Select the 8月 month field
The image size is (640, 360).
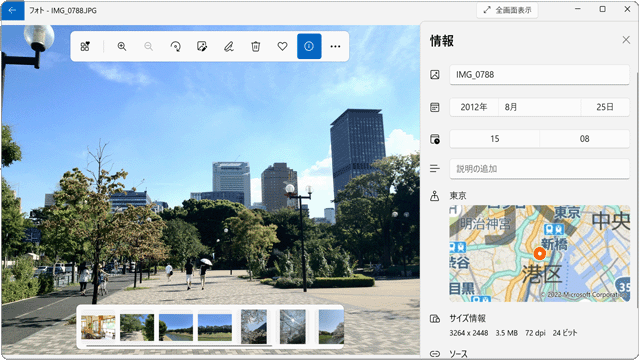coord(539,107)
